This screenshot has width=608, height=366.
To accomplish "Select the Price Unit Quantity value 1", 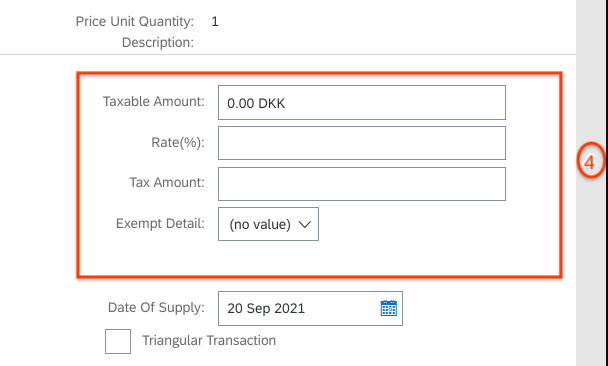I will [x=215, y=22].
